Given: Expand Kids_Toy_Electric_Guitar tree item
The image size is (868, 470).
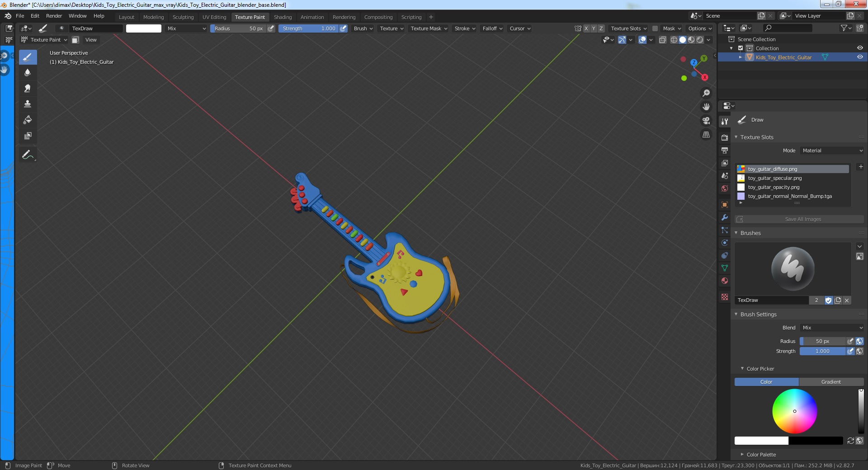Looking at the screenshot, I should coord(740,57).
